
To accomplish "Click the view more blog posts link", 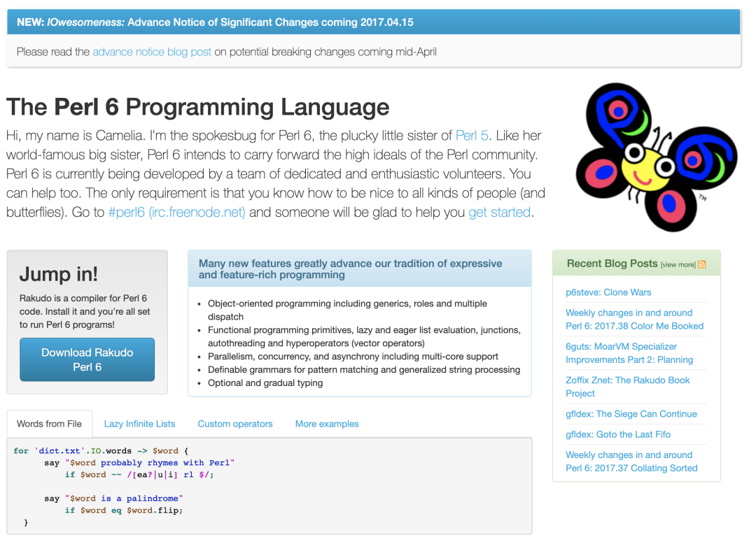I will 678,265.
